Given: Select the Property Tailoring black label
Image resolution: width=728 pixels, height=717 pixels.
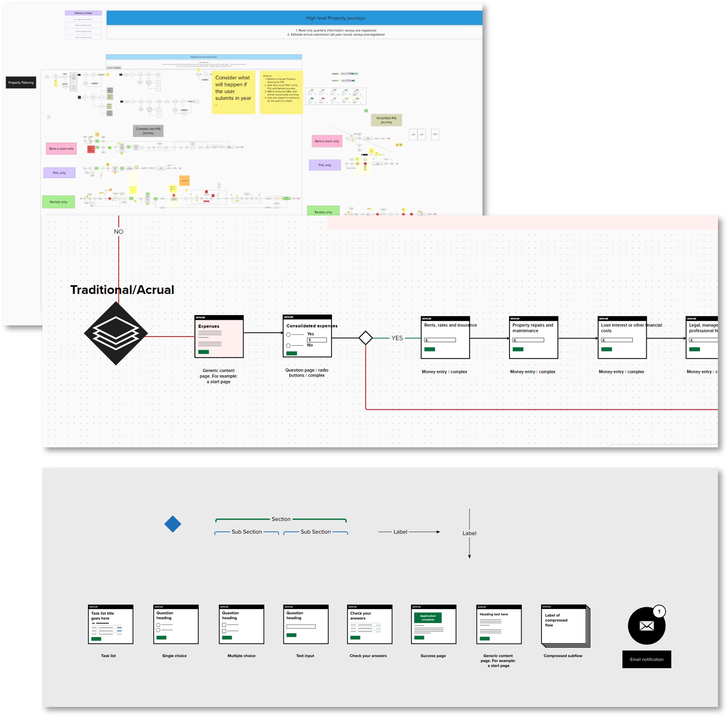Looking at the screenshot, I should (x=21, y=82).
